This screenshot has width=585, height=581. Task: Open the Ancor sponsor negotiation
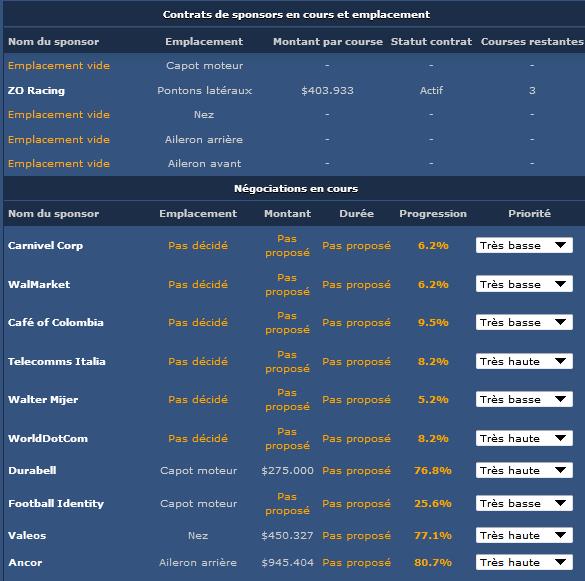coord(25,562)
